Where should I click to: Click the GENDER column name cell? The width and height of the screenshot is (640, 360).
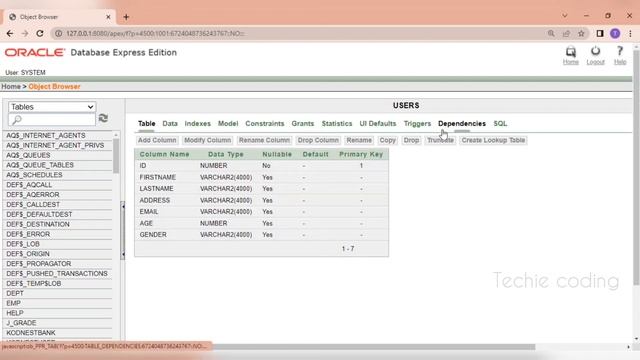pyautogui.click(x=153, y=235)
